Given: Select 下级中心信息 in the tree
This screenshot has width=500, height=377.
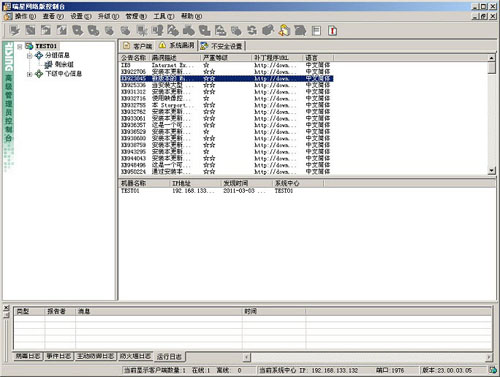Looking at the screenshot, I should [x=63, y=74].
